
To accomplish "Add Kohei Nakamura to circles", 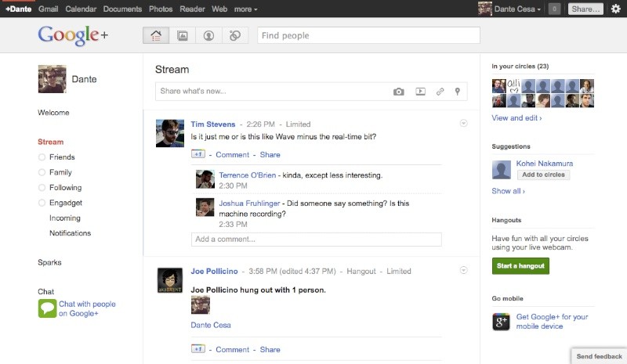I will click(543, 175).
